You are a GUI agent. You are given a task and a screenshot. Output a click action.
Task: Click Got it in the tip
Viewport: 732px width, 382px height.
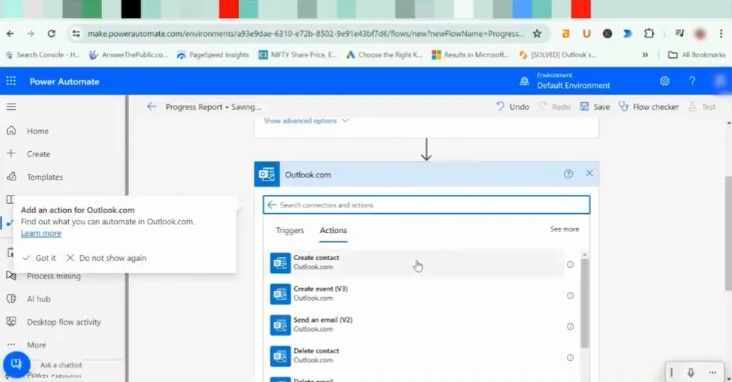coord(39,258)
